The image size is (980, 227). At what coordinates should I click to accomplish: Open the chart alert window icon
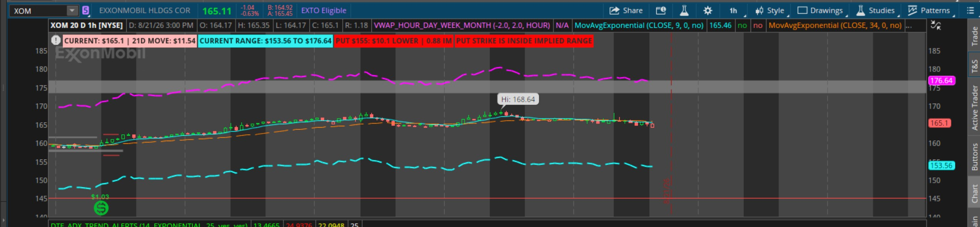point(661,10)
